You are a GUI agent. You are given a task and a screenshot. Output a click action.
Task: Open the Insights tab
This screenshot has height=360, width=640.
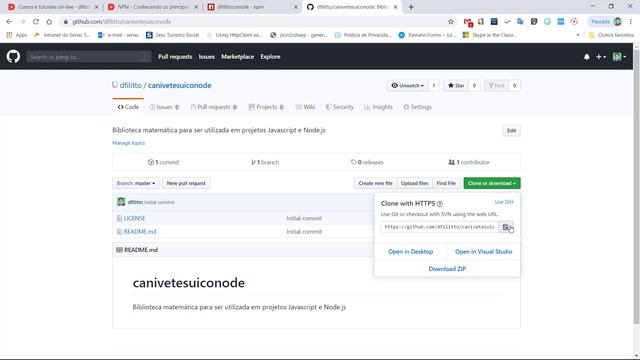pyautogui.click(x=378, y=107)
